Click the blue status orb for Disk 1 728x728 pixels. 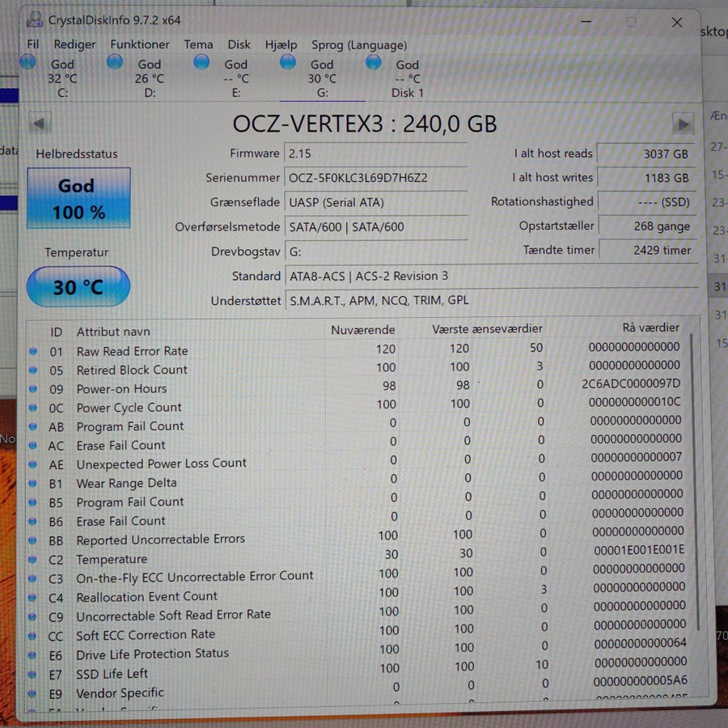click(373, 61)
